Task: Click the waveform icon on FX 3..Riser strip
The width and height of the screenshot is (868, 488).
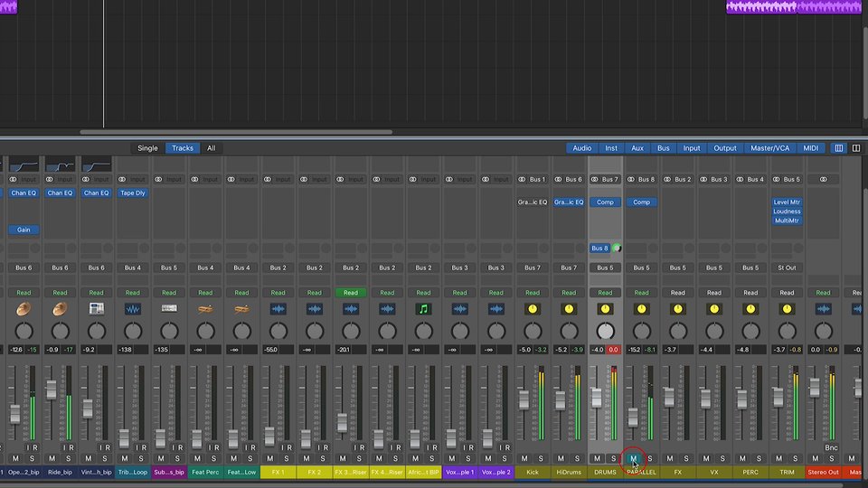Action: (351, 309)
